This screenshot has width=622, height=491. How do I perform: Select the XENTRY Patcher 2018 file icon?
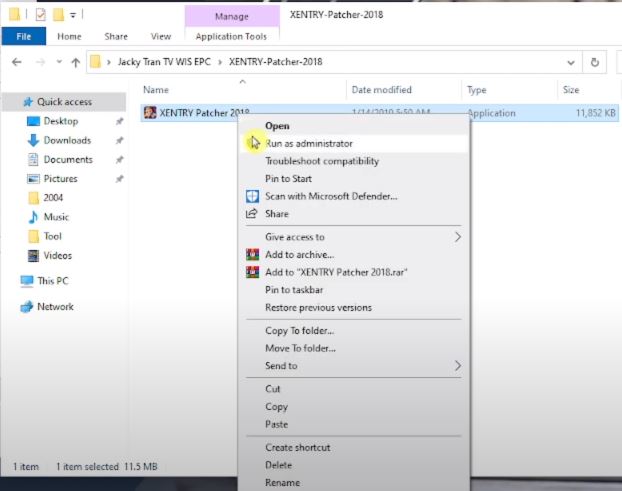(150, 113)
